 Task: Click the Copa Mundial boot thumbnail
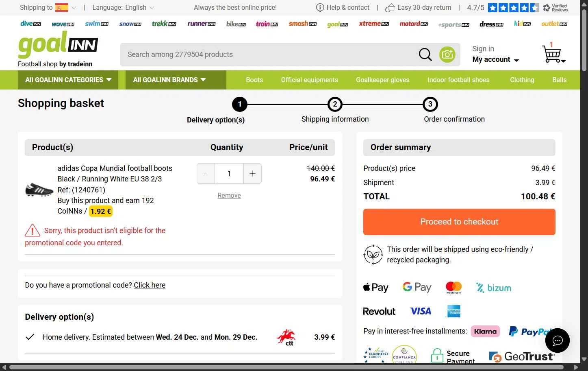point(39,190)
